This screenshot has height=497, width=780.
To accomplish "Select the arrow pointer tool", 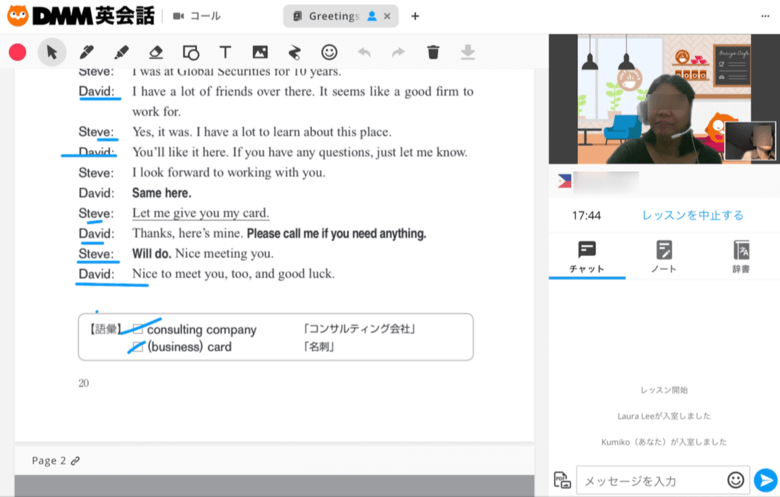I will point(52,52).
